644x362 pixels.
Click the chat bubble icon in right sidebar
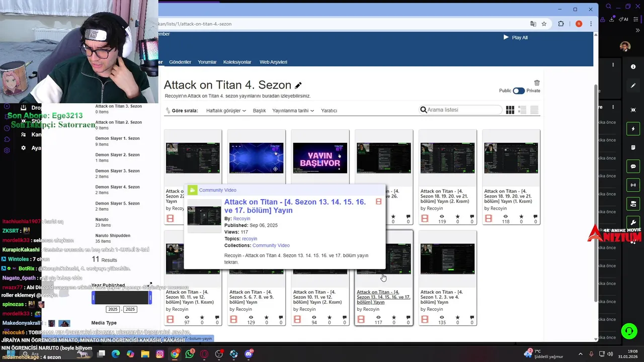coord(633,166)
